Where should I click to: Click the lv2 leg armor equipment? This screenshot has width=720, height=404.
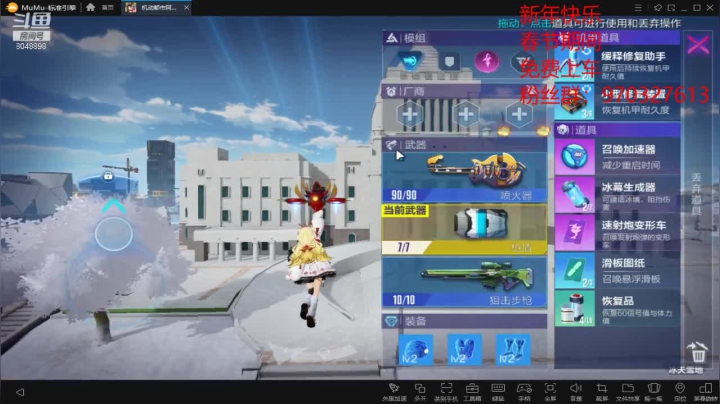[x=513, y=350]
